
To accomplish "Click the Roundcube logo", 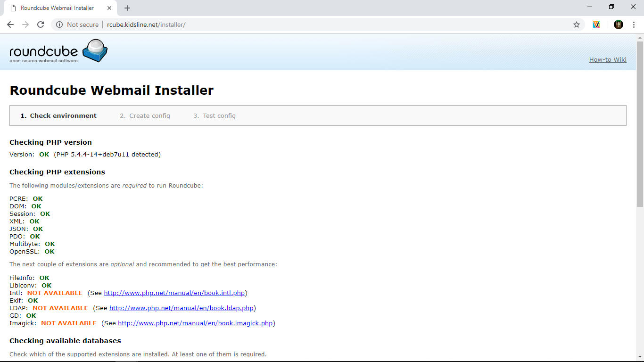I will coord(58,51).
